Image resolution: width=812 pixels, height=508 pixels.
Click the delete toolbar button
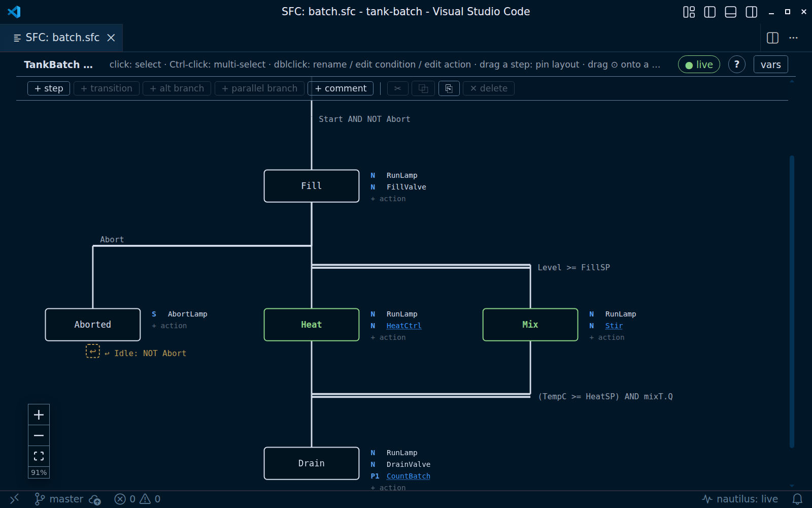click(x=489, y=88)
